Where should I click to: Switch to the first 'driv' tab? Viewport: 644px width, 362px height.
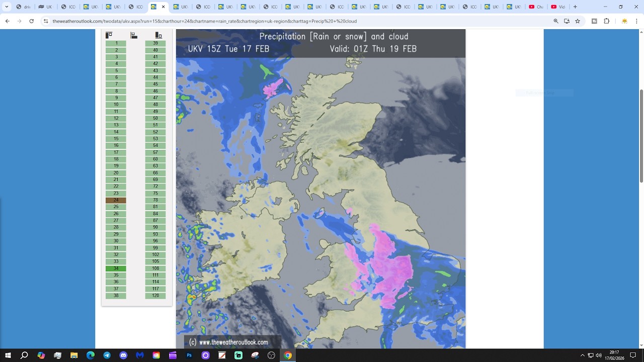tap(24, 7)
